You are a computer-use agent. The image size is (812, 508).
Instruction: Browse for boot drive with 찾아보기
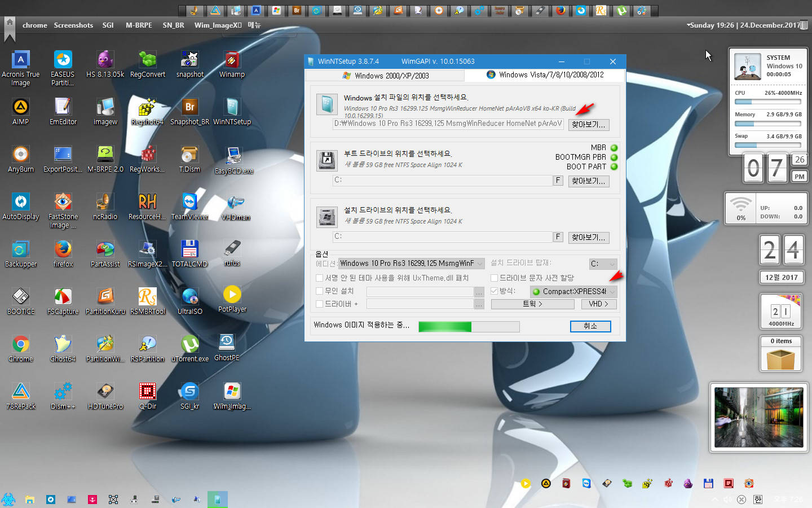(x=589, y=181)
